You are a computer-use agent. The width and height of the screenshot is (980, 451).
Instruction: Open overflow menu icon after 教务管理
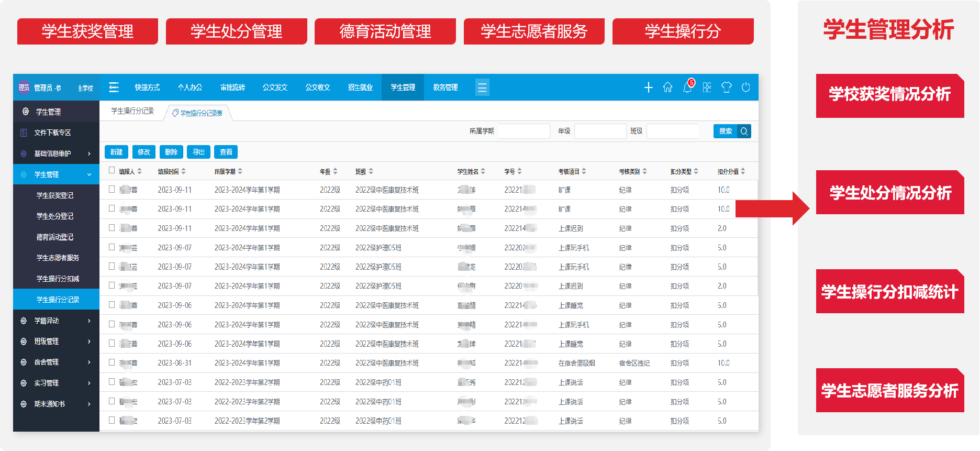tap(482, 87)
